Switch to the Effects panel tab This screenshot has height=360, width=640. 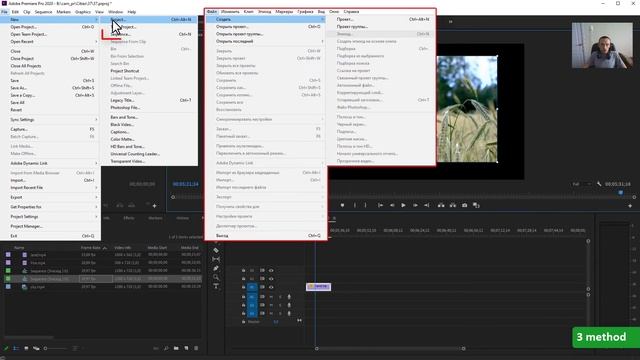129,218
